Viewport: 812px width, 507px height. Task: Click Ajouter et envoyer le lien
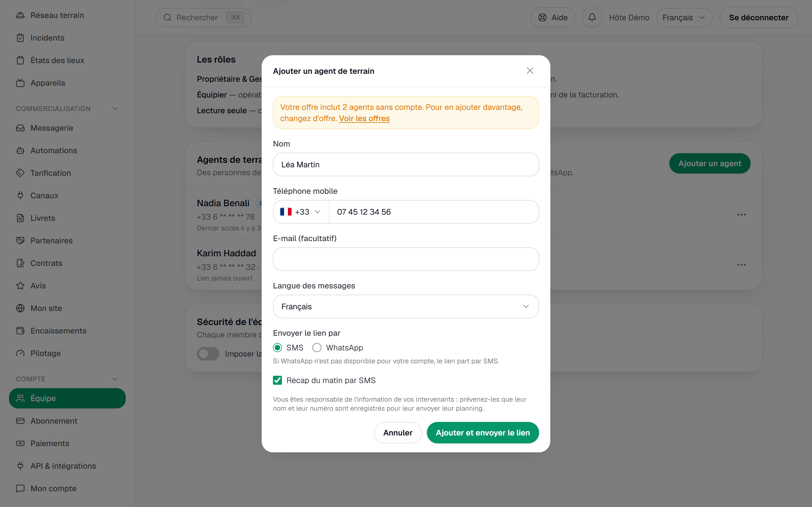tap(482, 433)
